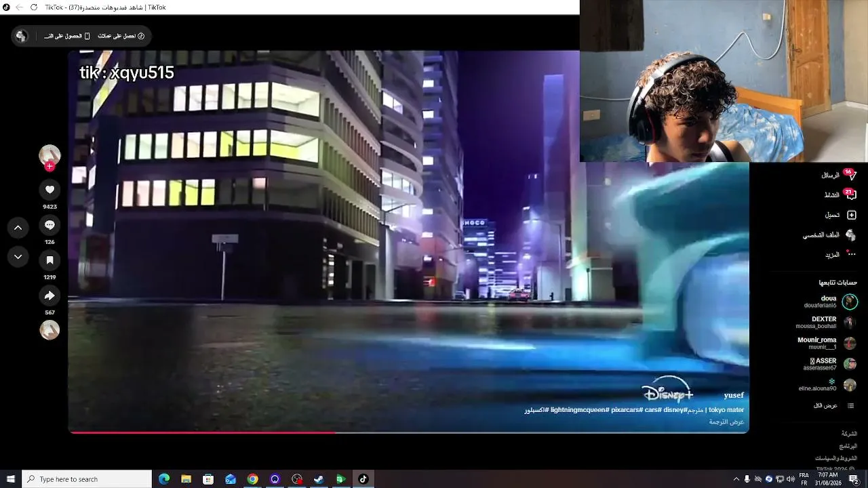Viewport: 868px width, 488px height.
Task: Click DEXTER's avatar in following list
Action: (850, 323)
